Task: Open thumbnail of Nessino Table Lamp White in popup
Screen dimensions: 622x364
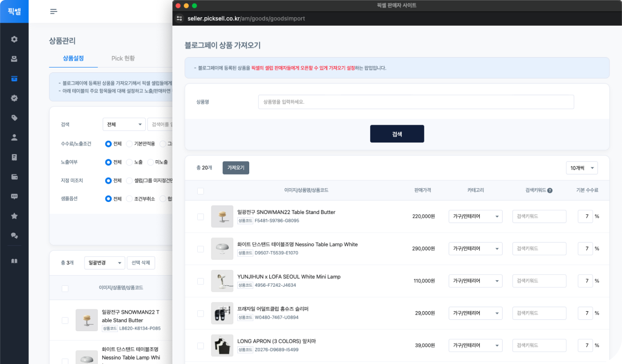Action: 222,249
